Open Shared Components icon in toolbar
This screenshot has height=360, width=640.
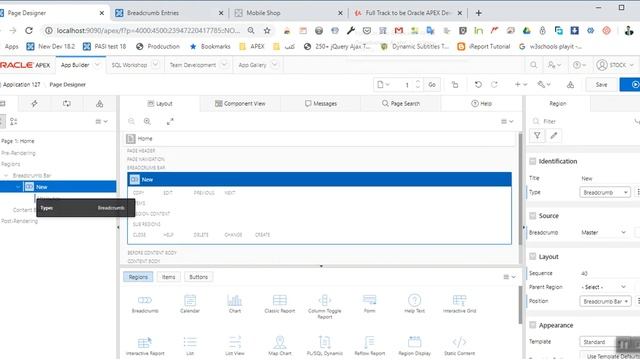570,84
